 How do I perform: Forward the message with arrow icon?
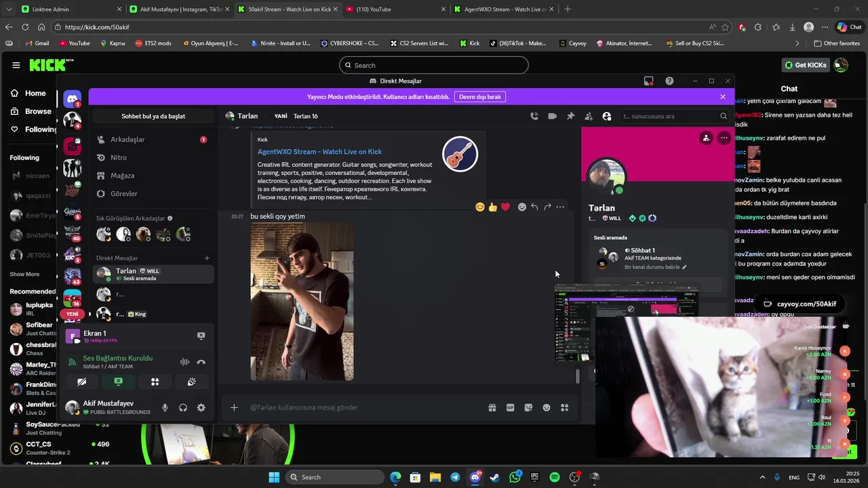(x=547, y=207)
